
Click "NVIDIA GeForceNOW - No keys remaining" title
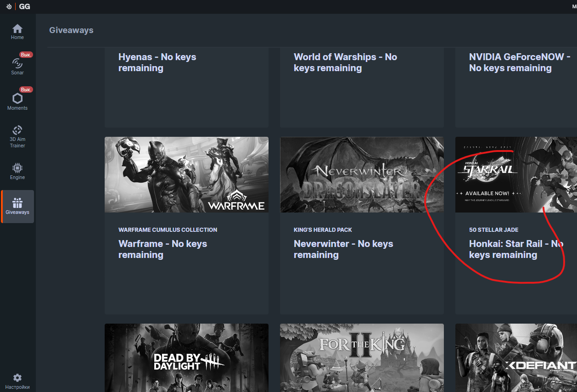tap(520, 62)
